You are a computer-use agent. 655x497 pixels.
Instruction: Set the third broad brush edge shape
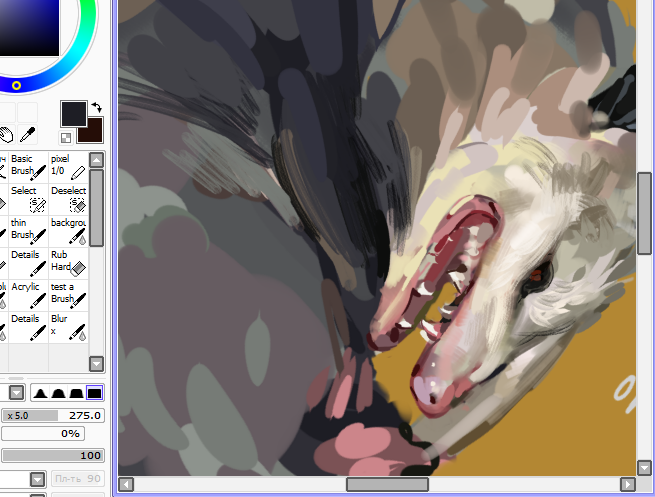pyautogui.click(x=76, y=393)
